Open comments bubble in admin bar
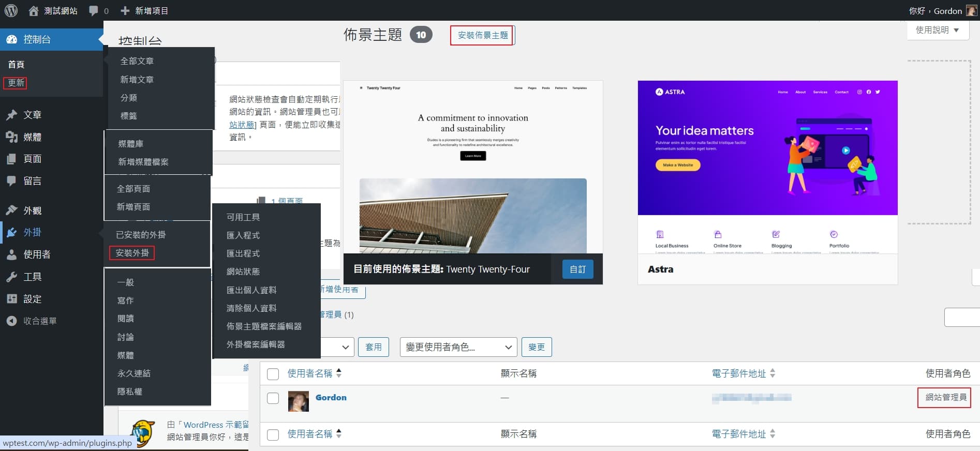 pos(94,10)
